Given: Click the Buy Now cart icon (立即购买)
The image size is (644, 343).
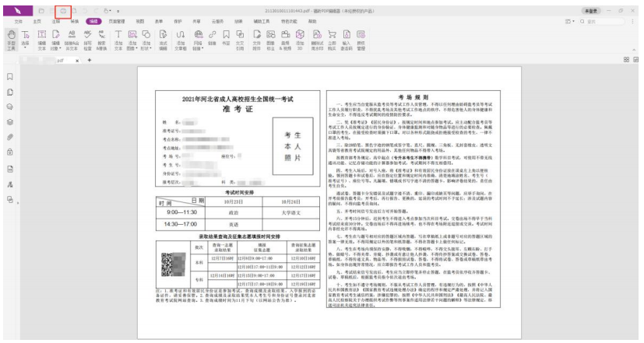Looking at the screenshot, I should point(332,40).
